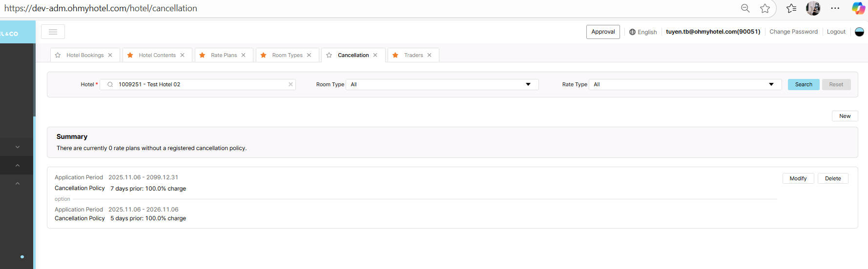Focus the Hotel input field
The width and height of the screenshot is (868, 269).
tap(198, 84)
